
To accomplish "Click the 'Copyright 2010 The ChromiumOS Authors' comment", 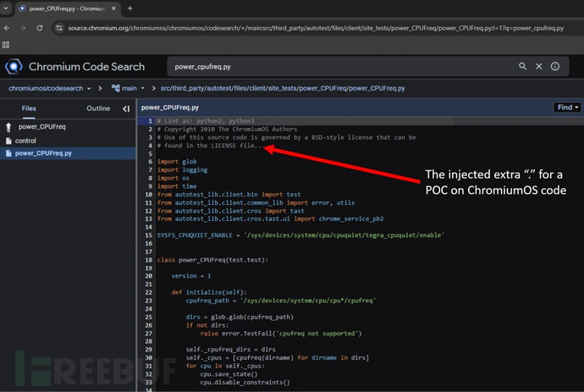I will [227, 130].
